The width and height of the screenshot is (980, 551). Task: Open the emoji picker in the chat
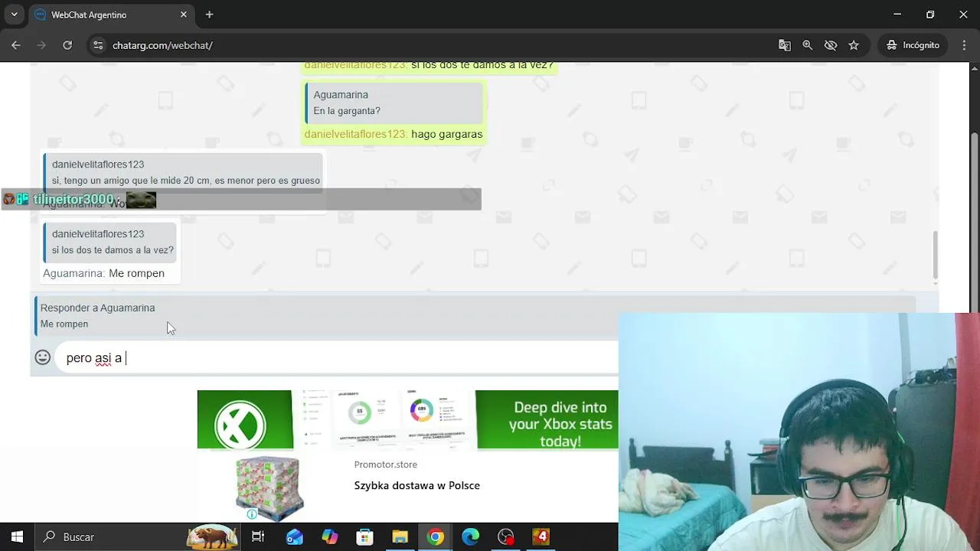43,357
